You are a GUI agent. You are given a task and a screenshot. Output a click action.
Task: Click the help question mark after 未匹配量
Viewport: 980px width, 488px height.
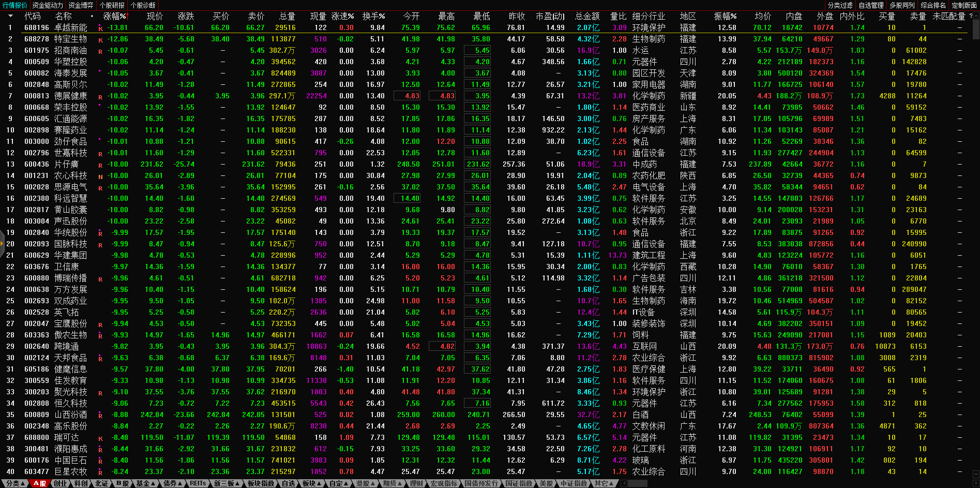pos(971,16)
